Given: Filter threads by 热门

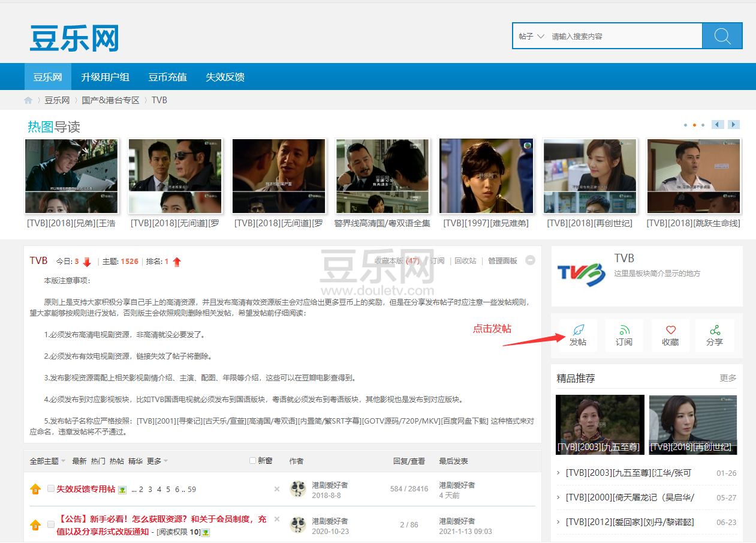Looking at the screenshot, I should [98, 461].
